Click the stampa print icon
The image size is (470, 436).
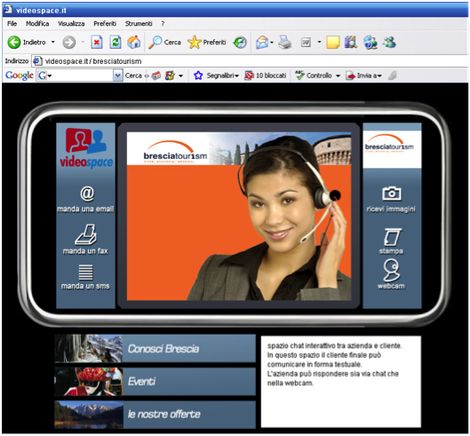click(392, 237)
